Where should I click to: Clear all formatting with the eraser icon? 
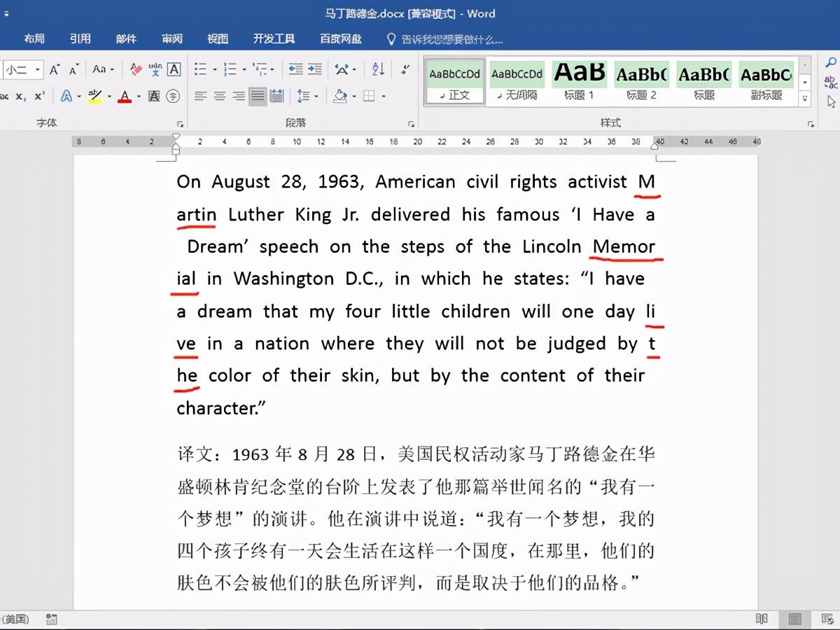click(136, 69)
